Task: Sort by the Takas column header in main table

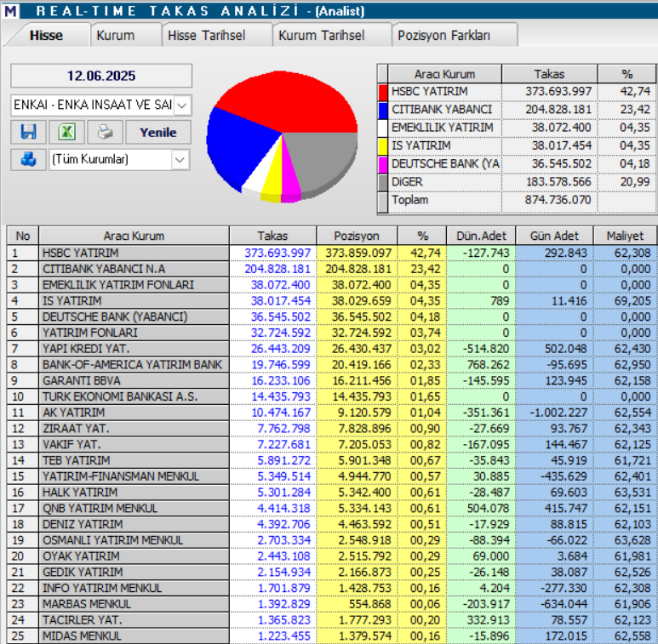Action: point(272,236)
